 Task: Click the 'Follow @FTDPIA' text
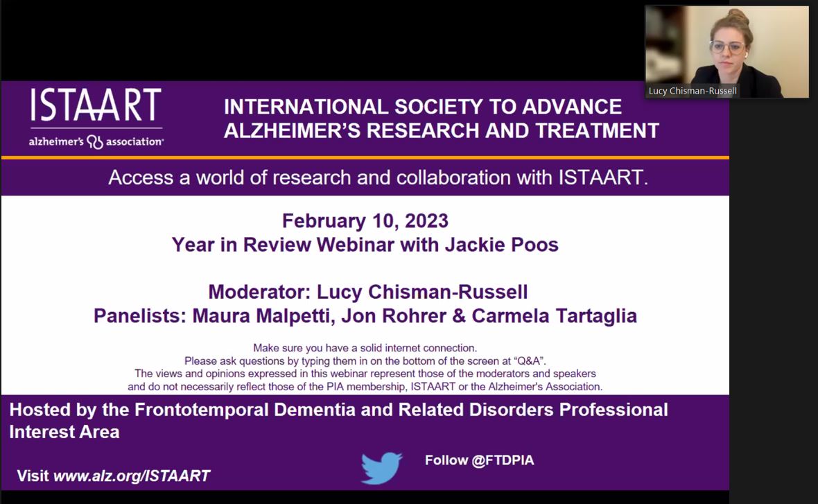coord(480,460)
